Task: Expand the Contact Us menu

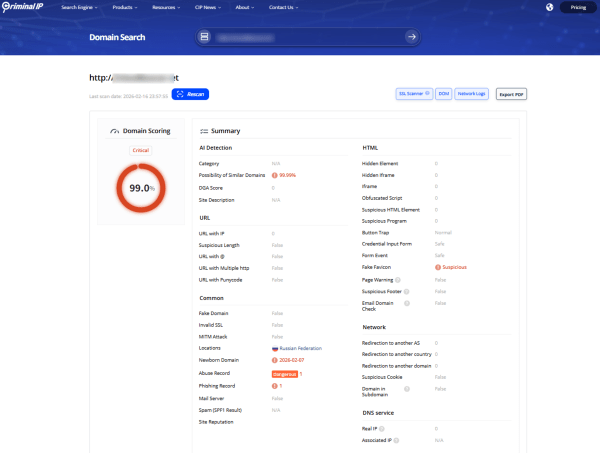Action: 284,7
